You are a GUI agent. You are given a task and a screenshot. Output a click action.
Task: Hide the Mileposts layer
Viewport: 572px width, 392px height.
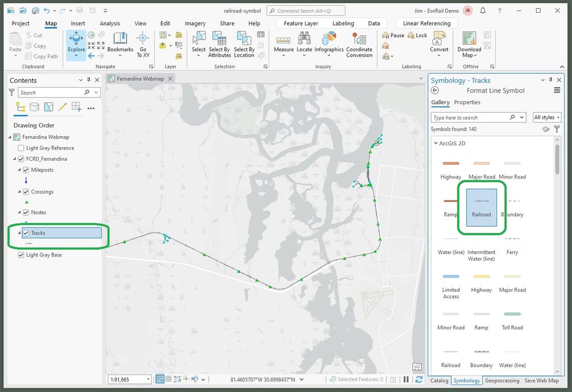point(26,170)
